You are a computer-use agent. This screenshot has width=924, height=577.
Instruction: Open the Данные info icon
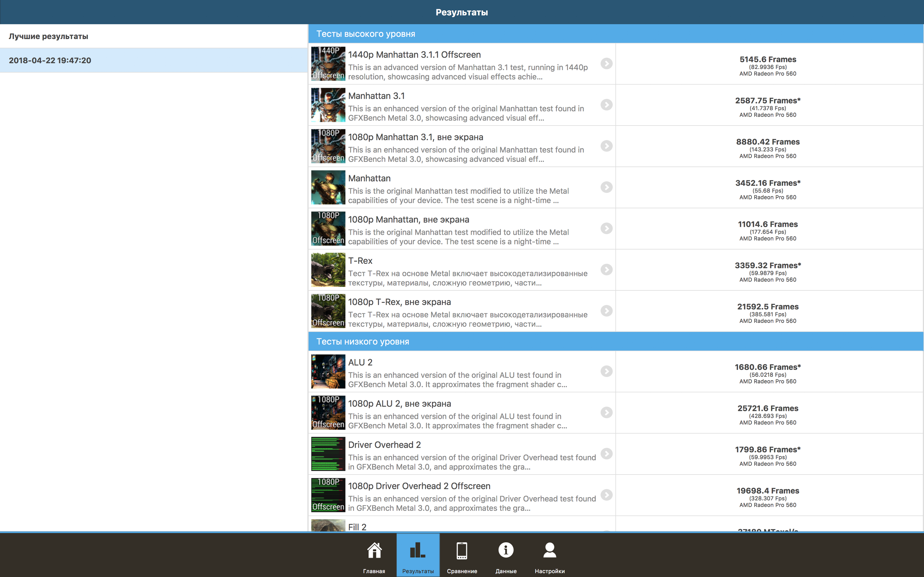[505, 551]
